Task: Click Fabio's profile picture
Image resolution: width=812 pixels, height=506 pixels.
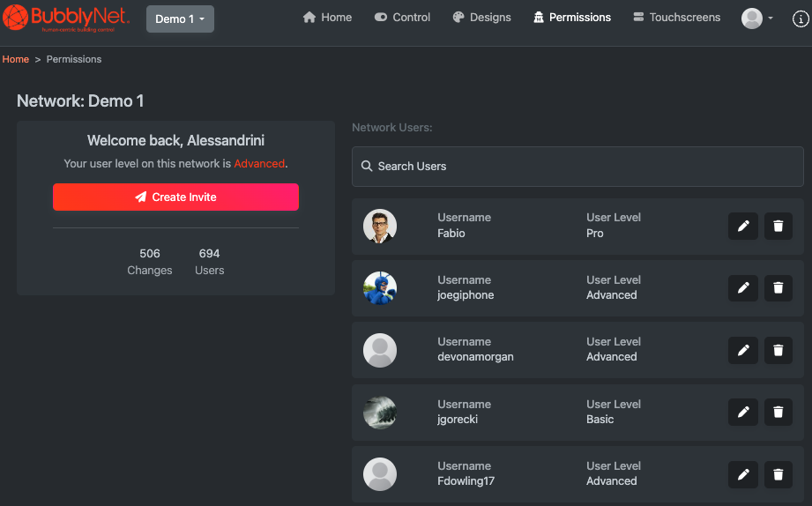Action: [380, 227]
